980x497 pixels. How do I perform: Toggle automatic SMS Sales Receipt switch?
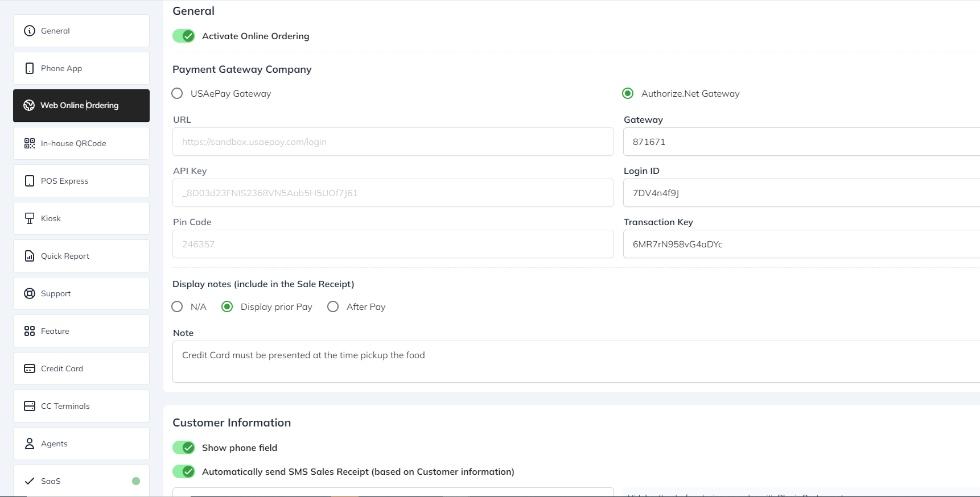pos(184,471)
